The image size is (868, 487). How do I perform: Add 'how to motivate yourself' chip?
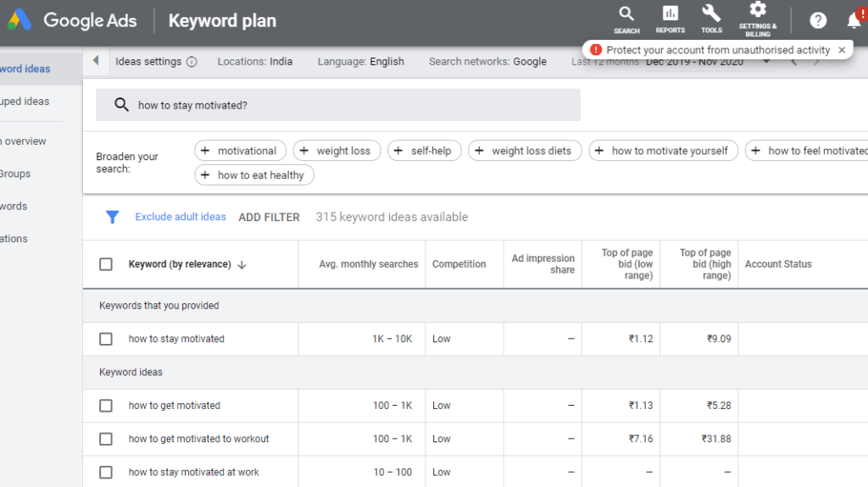pyautogui.click(x=663, y=151)
